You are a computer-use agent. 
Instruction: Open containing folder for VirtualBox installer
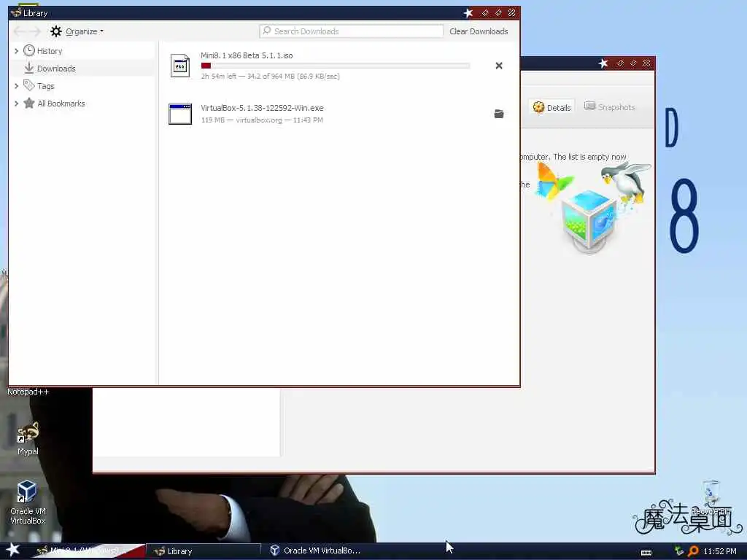(x=499, y=114)
